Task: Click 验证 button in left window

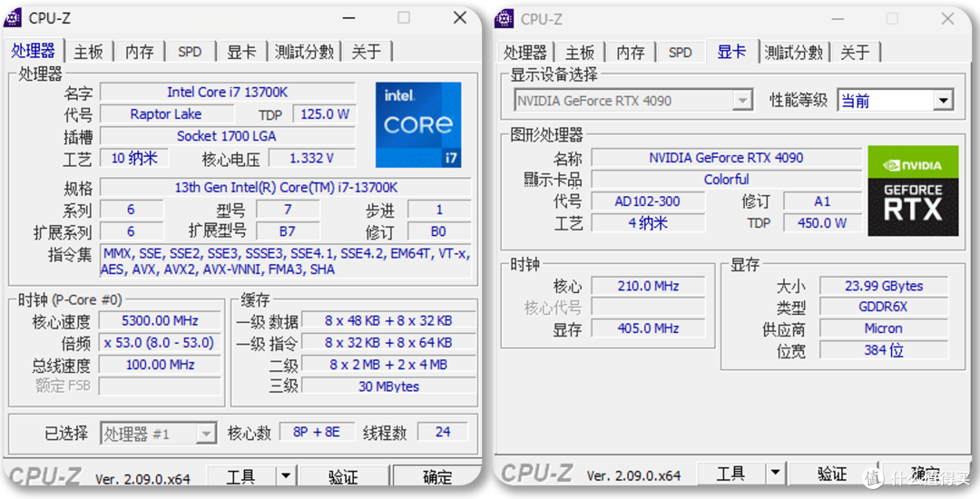Action: coord(343,477)
